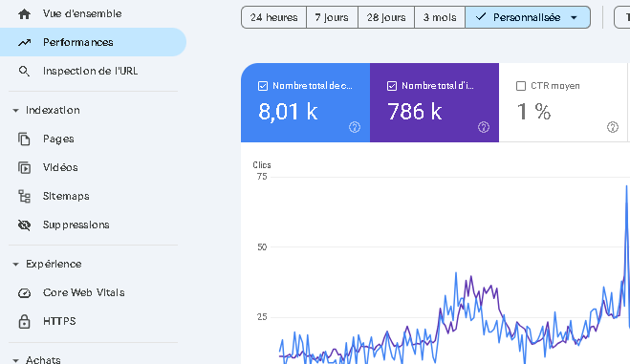The height and width of the screenshot is (364, 630).
Task: Click the home icon beside Vue d'ensemble
Action: click(24, 14)
